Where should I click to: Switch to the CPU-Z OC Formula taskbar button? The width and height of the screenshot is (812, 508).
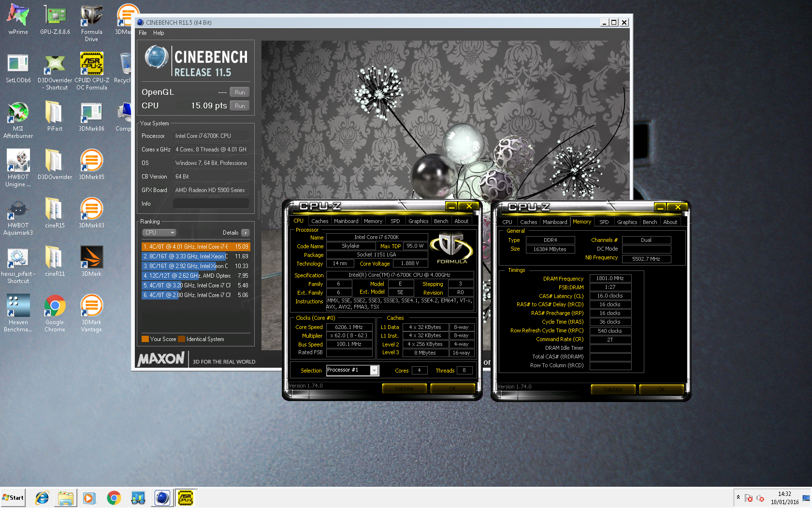pyautogui.click(x=186, y=497)
